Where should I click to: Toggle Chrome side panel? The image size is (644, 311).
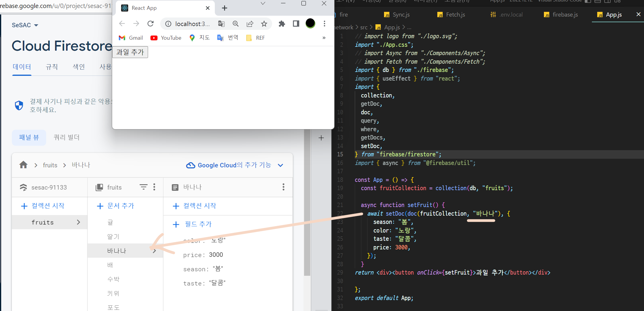pyautogui.click(x=296, y=24)
